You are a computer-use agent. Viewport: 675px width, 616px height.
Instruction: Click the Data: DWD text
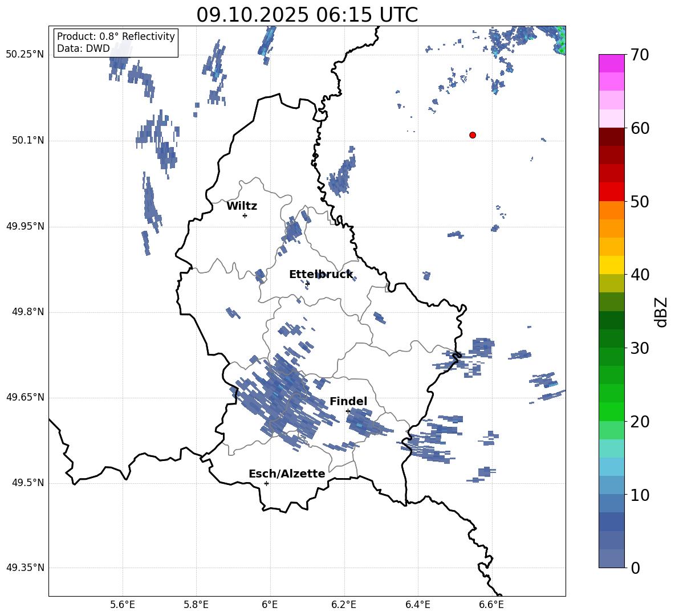click(x=83, y=48)
